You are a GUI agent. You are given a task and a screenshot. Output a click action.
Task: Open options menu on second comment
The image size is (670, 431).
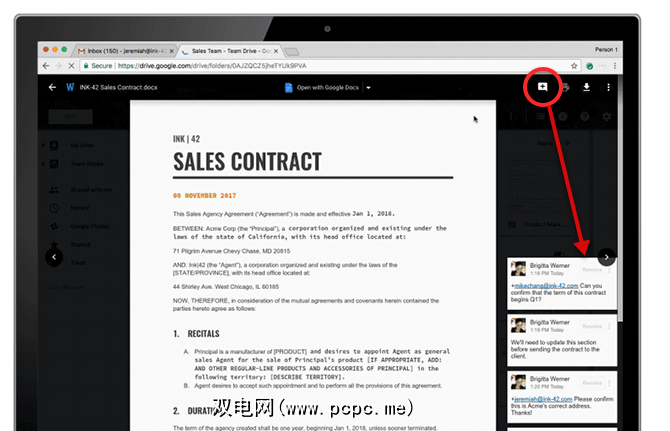(x=609, y=326)
